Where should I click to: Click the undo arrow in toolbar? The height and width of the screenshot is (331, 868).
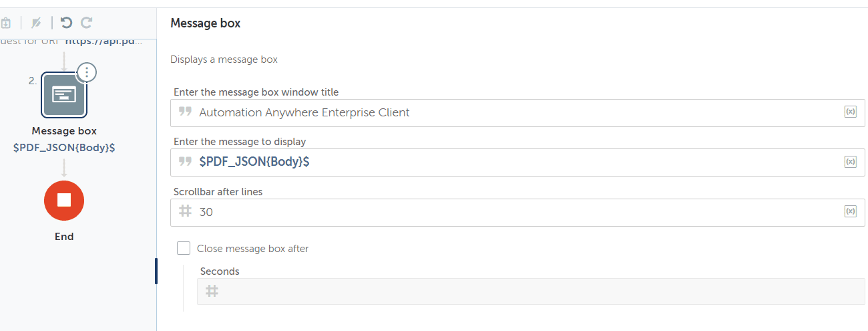[x=66, y=23]
